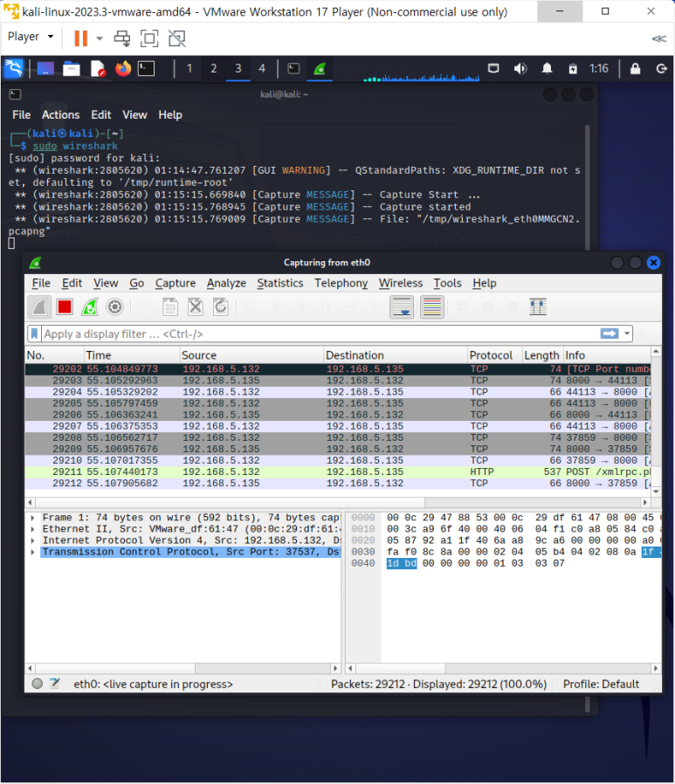675x784 pixels.
Task: Open Wireshark Capture menu
Action: pyautogui.click(x=175, y=283)
